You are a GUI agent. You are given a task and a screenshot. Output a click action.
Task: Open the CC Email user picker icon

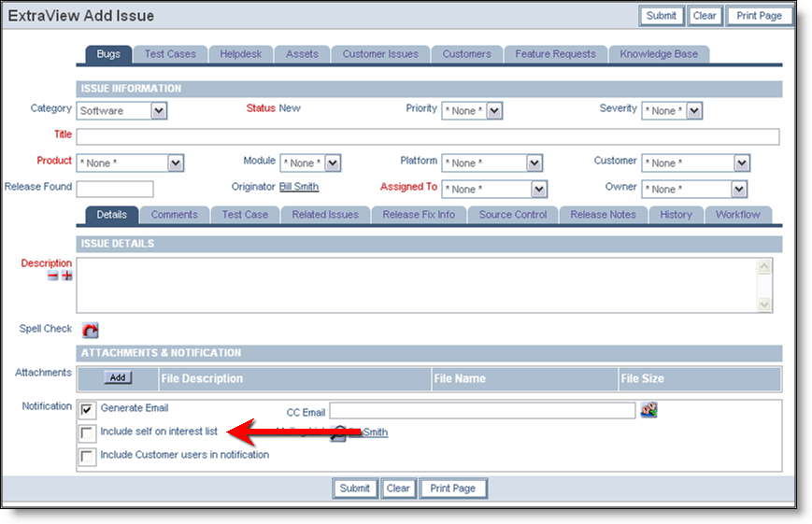point(648,409)
